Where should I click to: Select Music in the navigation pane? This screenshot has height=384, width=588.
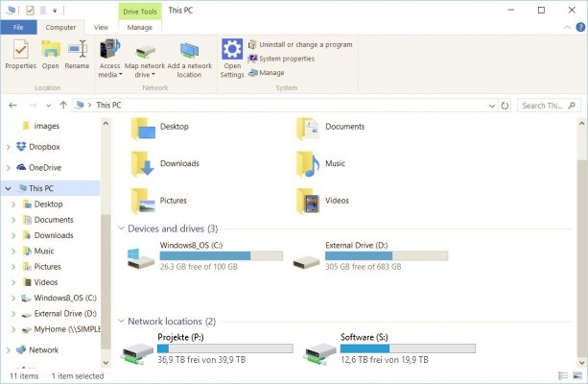pyautogui.click(x=44, y=252)
